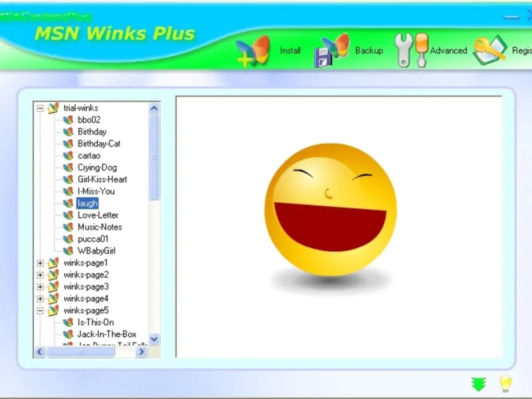Click the winks-page3 folder icon

53,287
